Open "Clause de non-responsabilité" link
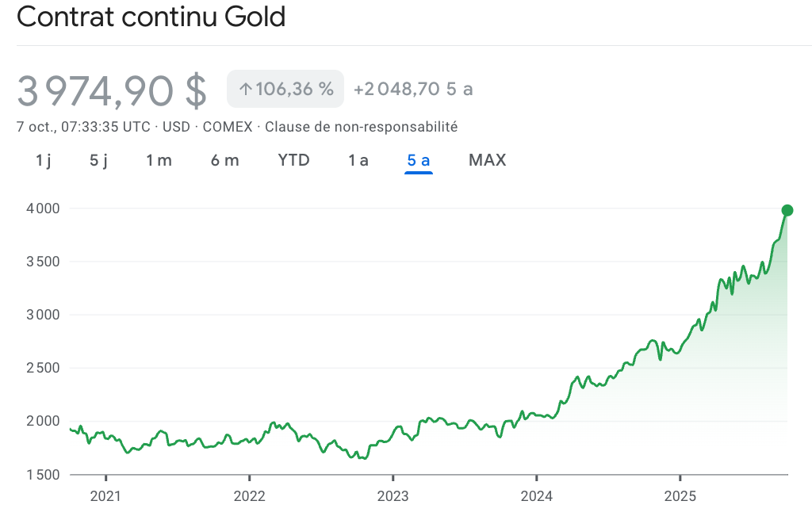The height and width of the screenshot is (520, 812). (x=361, y=127)
